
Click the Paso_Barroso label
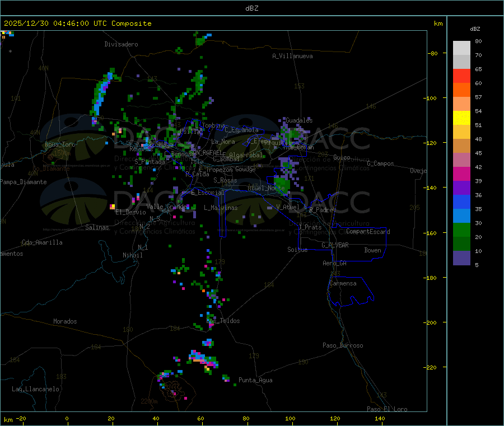tap(343, 345)
